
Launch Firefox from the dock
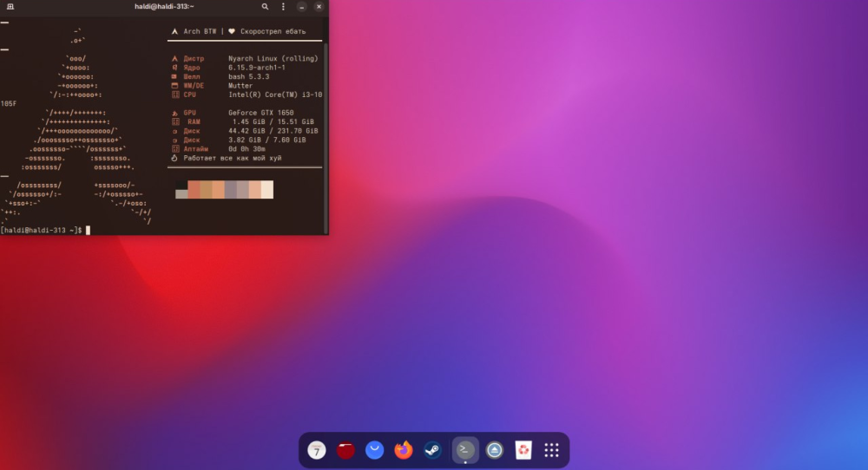(x=404, y=450)
